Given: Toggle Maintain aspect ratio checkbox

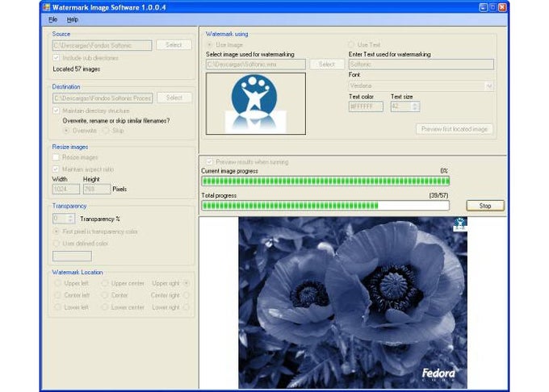Looking at the screenshot, I should pyautogui.click(x=56, y=169).
